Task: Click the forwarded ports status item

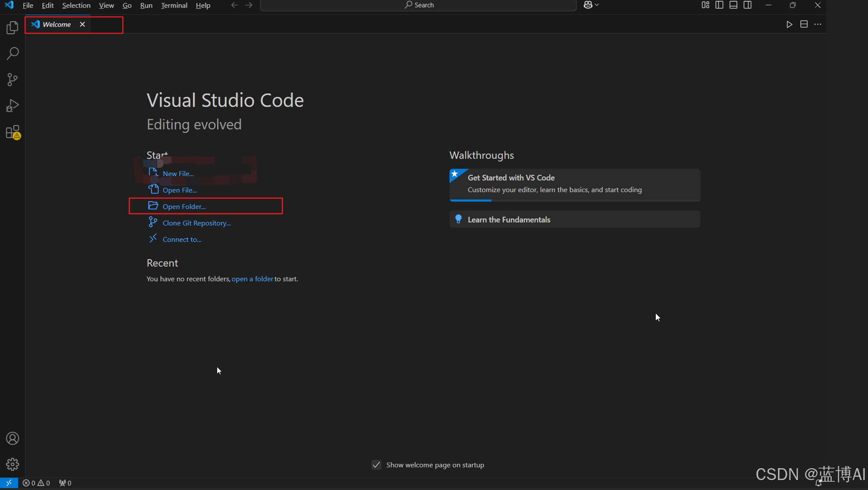Action: [x=65, y=483]
